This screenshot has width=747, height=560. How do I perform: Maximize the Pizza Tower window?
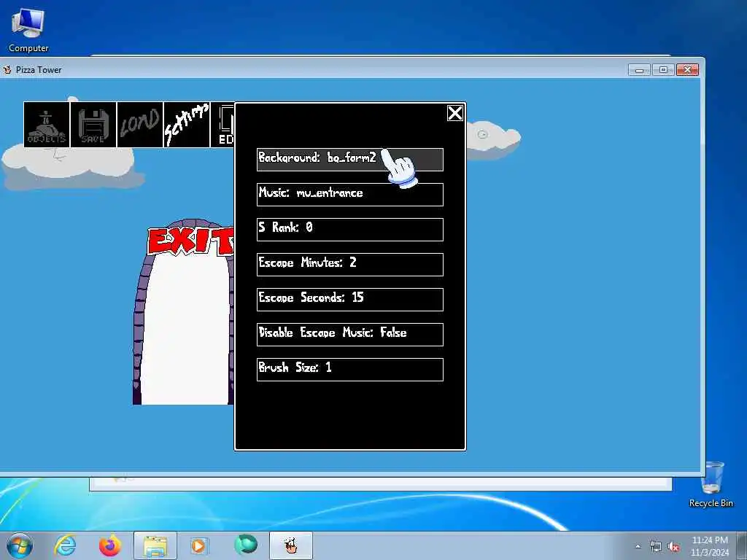click(663, 70)
